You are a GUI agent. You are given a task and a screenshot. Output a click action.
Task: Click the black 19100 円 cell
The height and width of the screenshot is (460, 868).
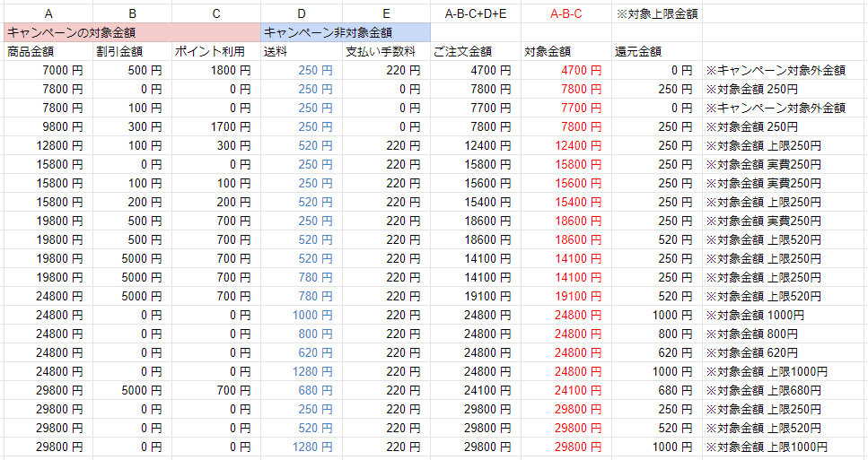tap(476, 296)
